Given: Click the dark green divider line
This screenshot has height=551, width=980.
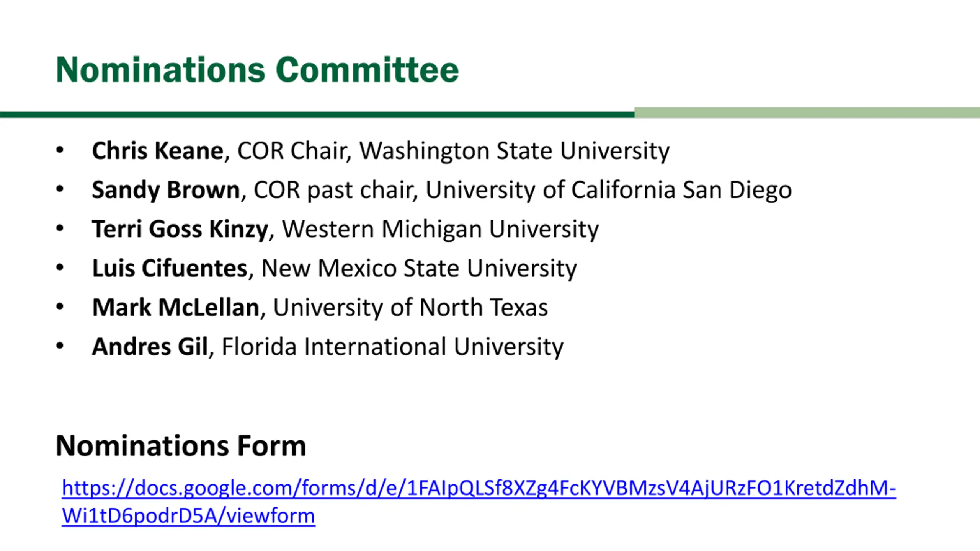Looking at the screenshot, I should point(317,115).
